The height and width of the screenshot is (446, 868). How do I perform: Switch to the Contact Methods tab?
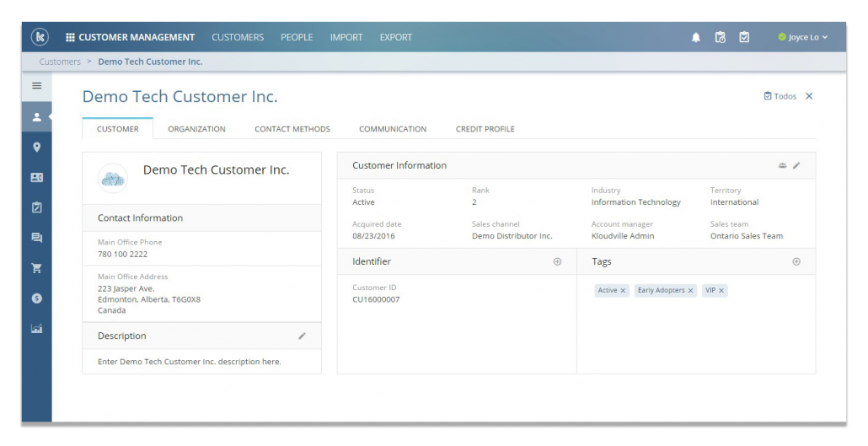pyautogui.click(x=292, y=128)
